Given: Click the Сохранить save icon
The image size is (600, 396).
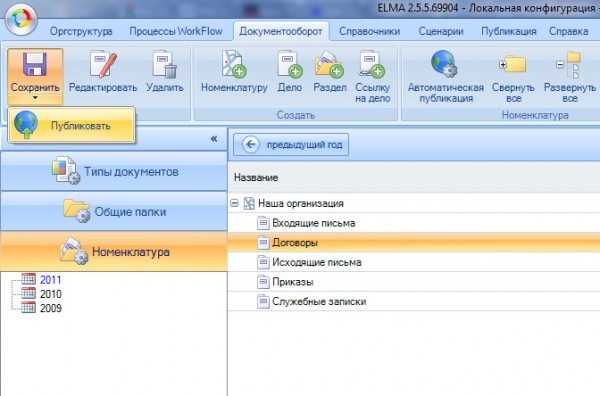Looking at the screenshot, I should point(34,64).
